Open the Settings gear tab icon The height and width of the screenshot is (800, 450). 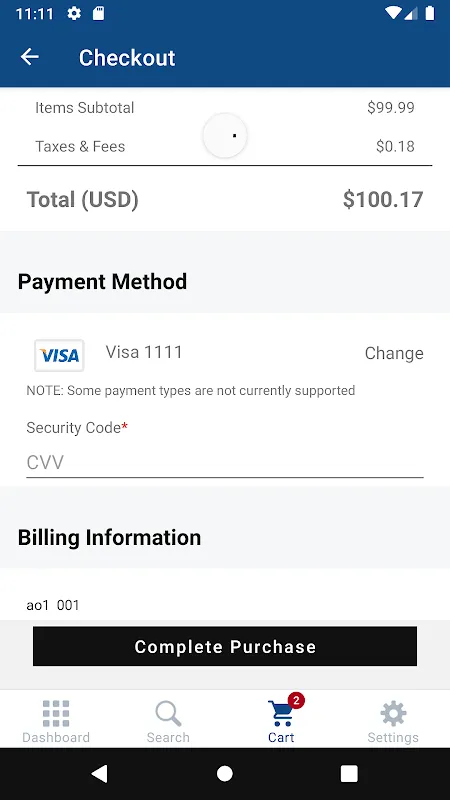(393, 713)
